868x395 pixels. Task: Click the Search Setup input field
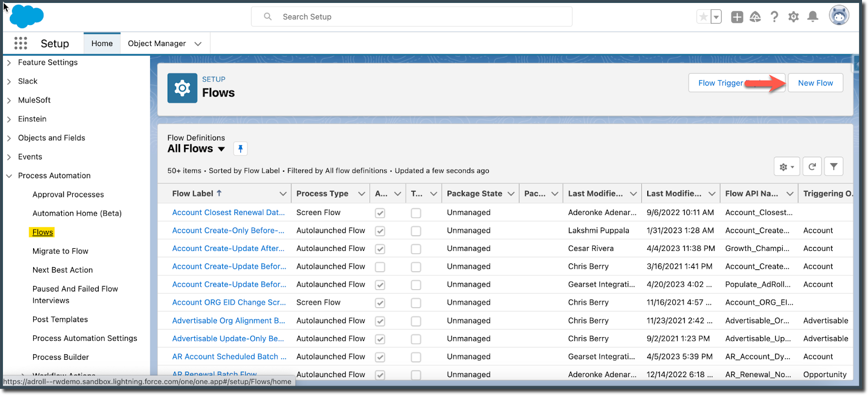[412, 17]
